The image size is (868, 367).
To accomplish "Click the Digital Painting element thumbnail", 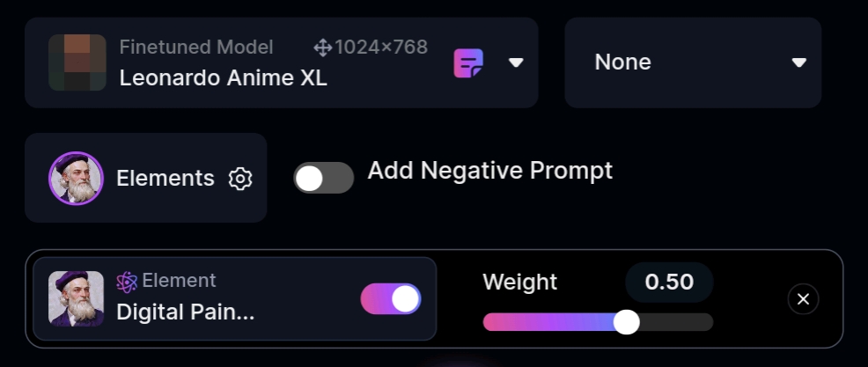I will [x=76, y=299].
